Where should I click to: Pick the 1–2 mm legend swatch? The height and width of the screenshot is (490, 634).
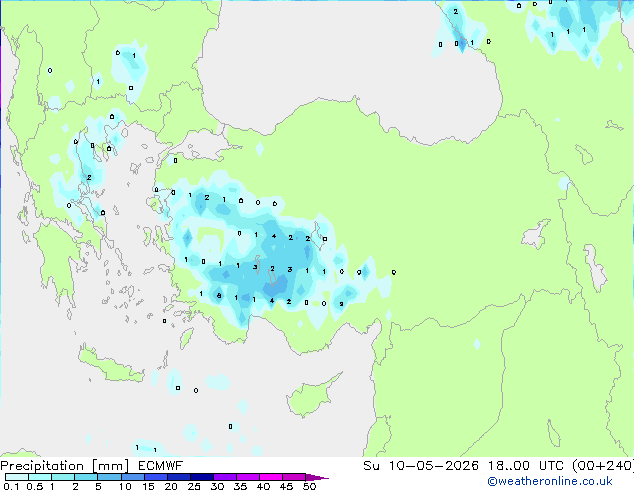click(63, 477)
